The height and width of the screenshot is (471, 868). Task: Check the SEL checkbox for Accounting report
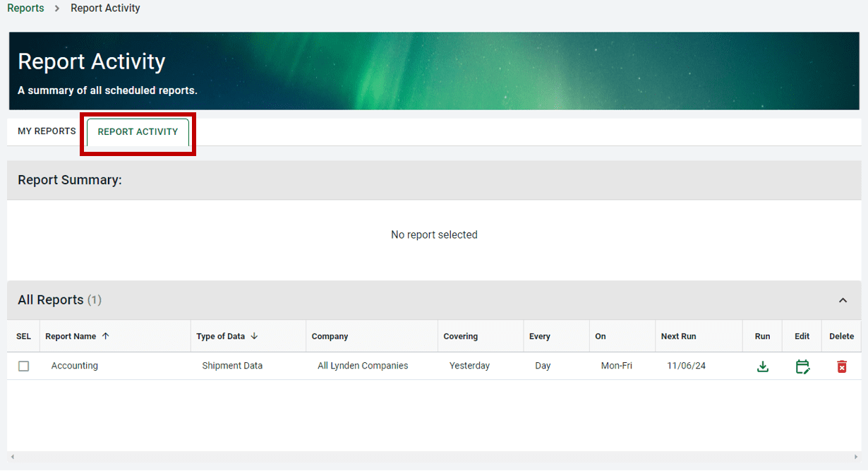coord(23,366)
